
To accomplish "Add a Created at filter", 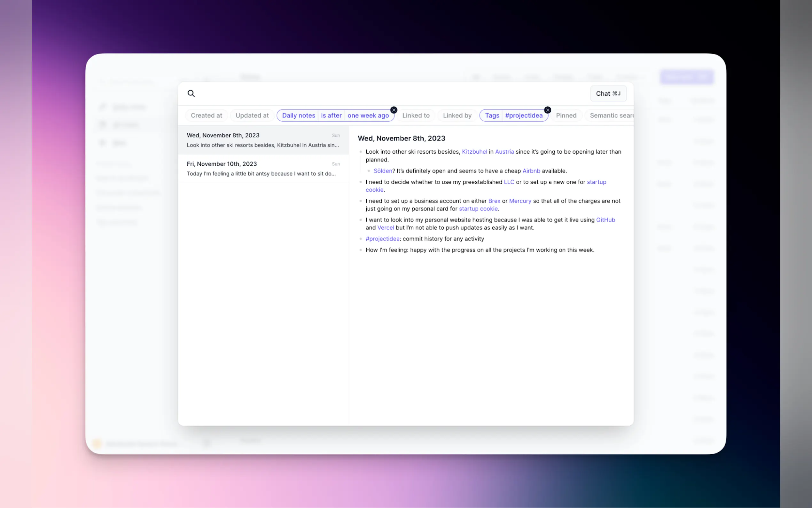I will [206, 115].
